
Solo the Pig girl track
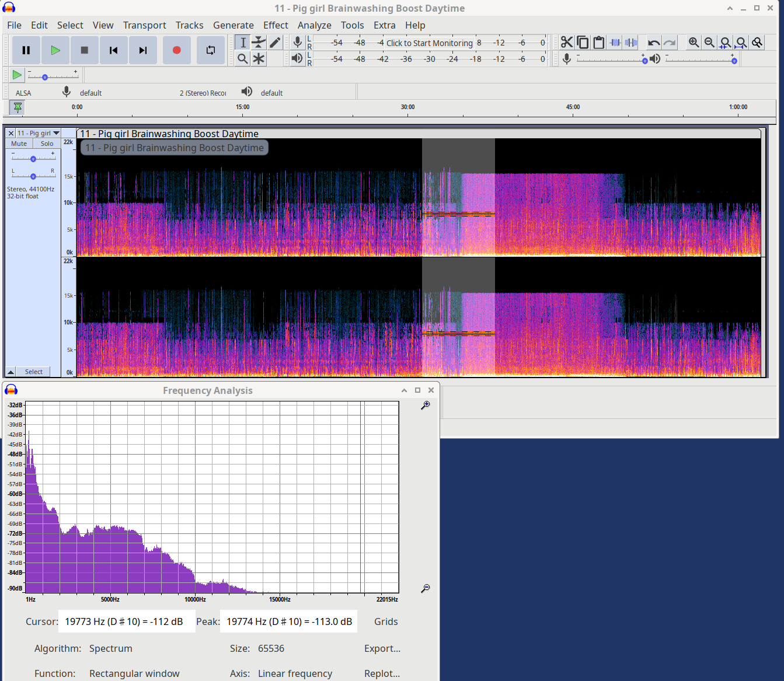[47, 144]
